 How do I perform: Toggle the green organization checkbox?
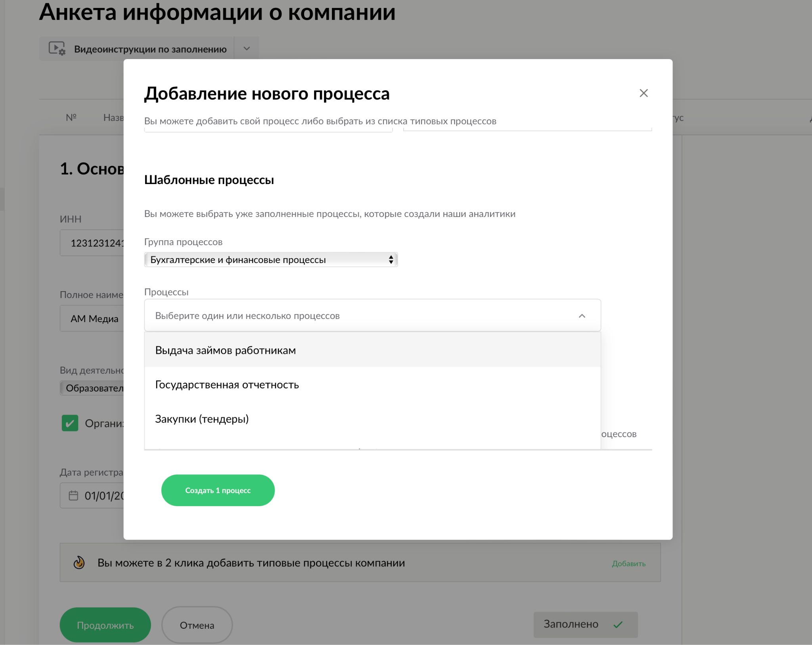coord(70,423)
